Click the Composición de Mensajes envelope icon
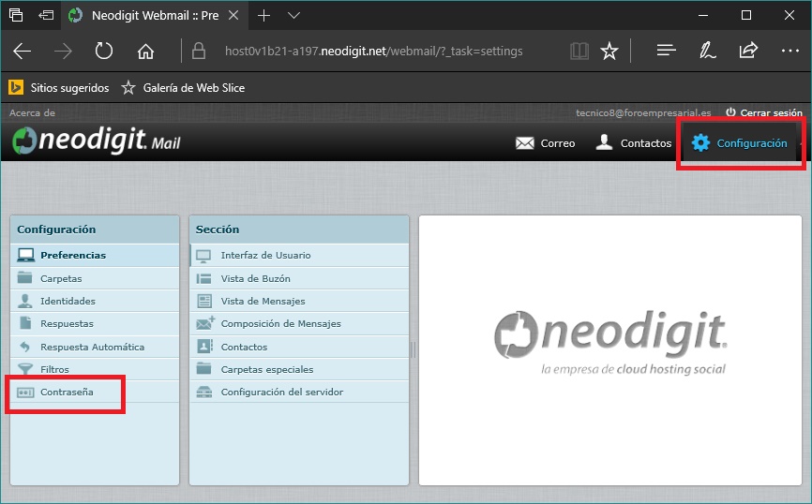Screen dimensions: 812x504 click(x=205, y=323)
